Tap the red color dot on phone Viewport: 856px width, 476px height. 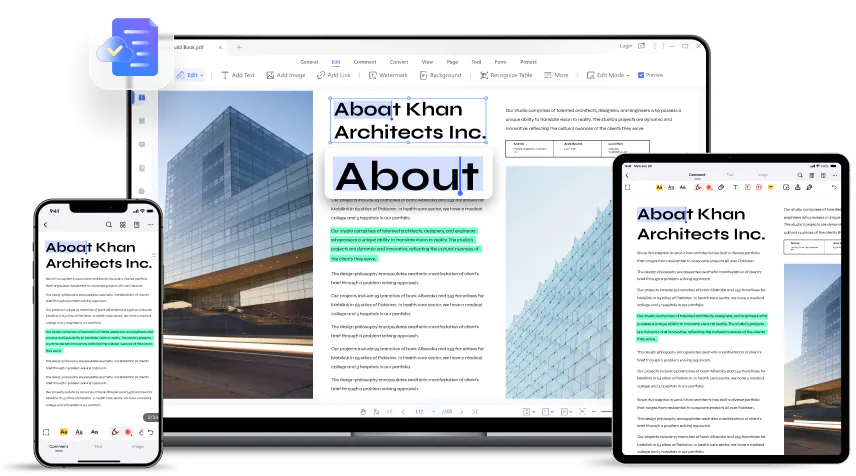(128, 432)
